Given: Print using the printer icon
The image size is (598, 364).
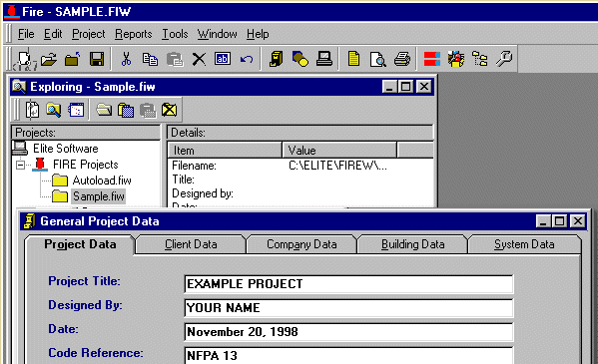Looking at the screenshot, I should pyautogui.click(x=402, y=59).
